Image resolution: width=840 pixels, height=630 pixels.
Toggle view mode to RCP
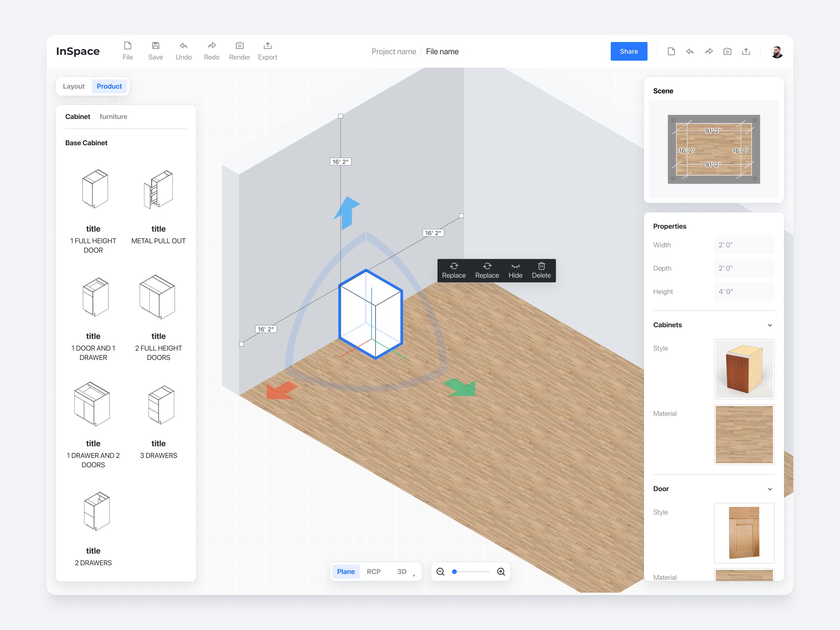coord(373,571)
